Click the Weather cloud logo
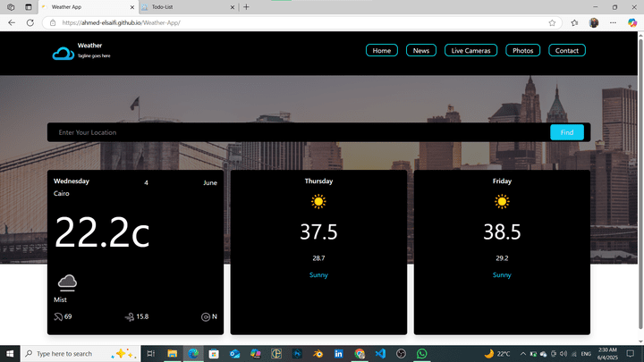The image size is (644, 362). tap(63, 54)
